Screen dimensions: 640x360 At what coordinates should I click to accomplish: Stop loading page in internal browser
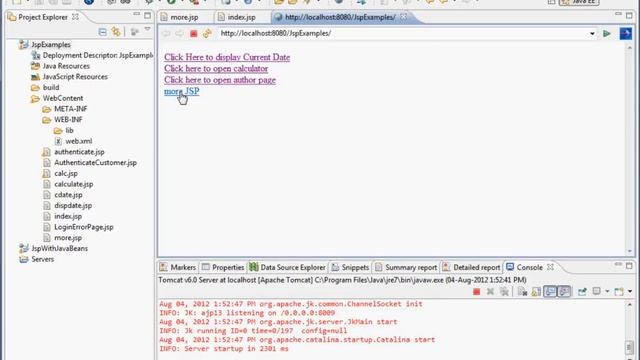[x=193, y=33]
